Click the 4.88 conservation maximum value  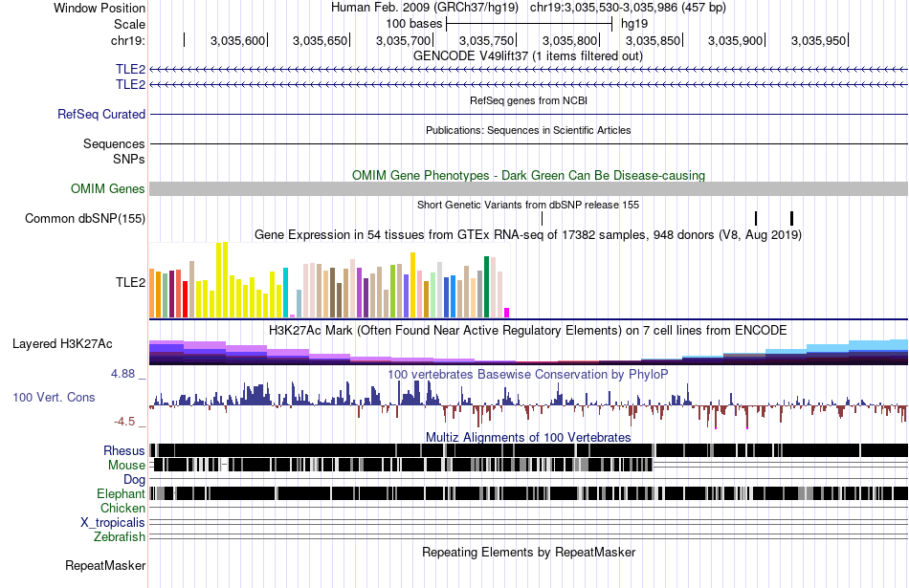point(123,374)
